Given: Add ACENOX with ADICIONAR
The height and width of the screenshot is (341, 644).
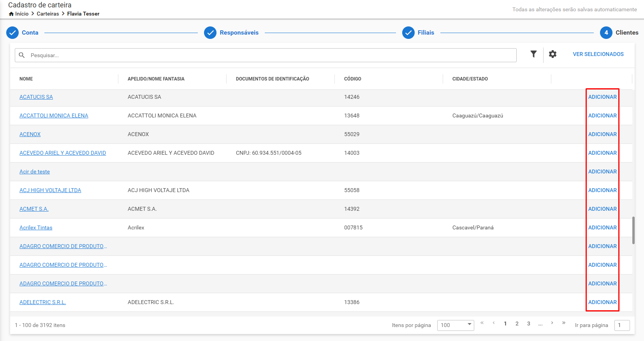Looking at the screenshot, I should coord(602,134).
